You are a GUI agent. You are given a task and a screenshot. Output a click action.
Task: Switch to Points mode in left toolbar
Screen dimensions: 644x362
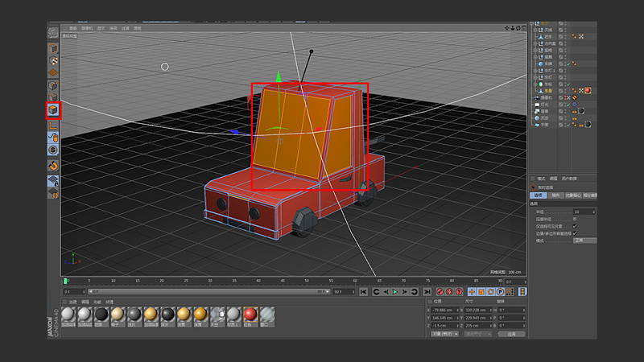(53, 85)
